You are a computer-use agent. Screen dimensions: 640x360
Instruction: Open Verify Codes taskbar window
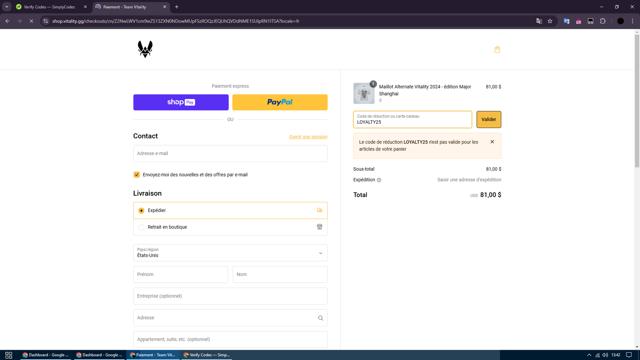tap(207, 355)
